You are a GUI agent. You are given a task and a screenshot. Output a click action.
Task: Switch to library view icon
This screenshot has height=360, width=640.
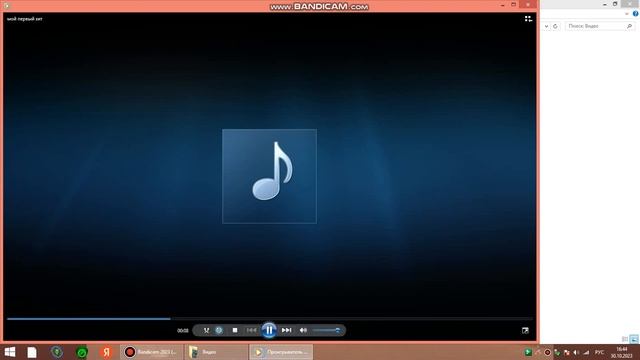pyautogui.click(x=528, y=19)
